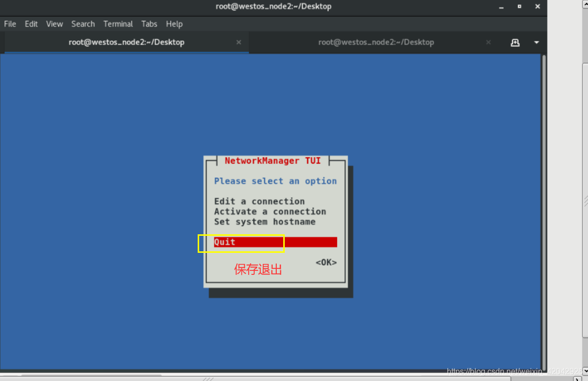588x381 pixels.
Task: Click the terminal vertical scrollbar
Action: pos(544,212)
